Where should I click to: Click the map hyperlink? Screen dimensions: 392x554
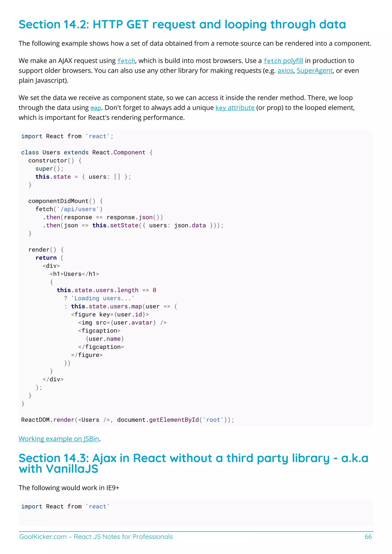pos(96,108)
